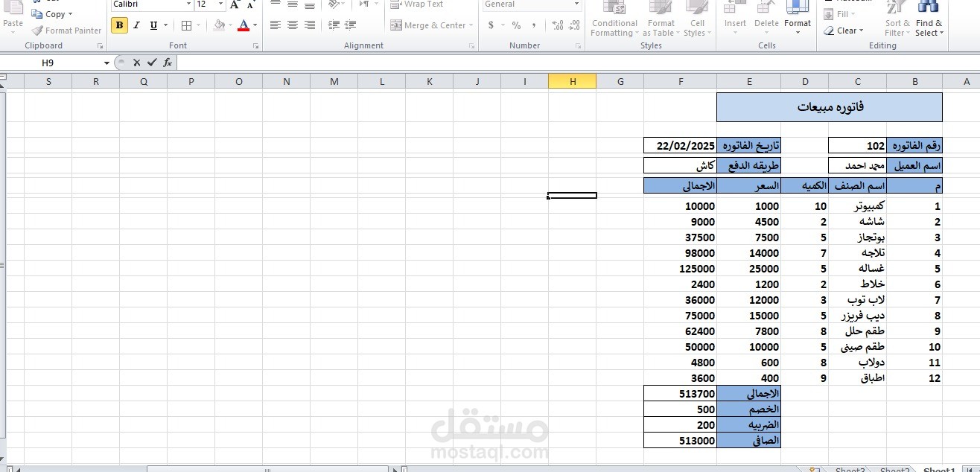980x472 pixels.
Task: Click the Decrease Indent icon
Action: coord(334,25)
